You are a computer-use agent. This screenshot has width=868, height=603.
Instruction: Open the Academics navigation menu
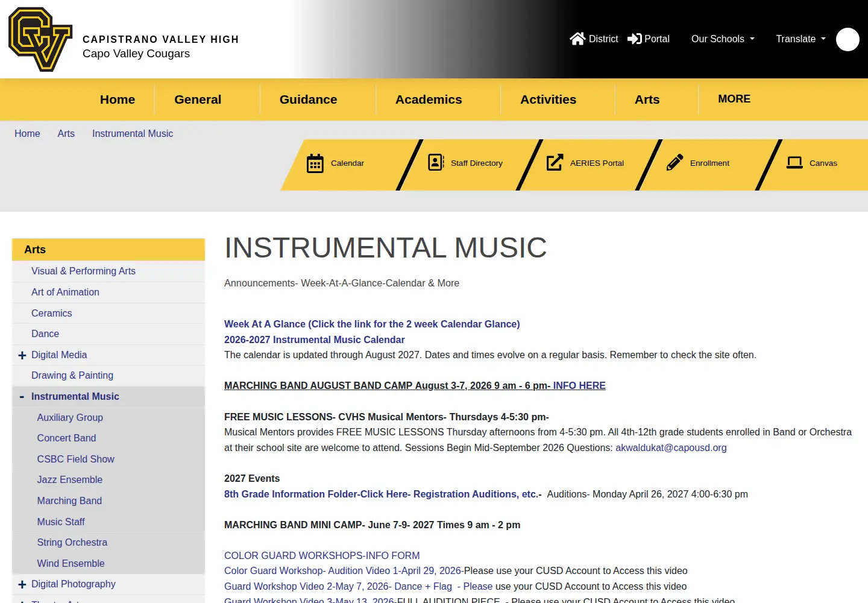(x=429, y=99)
